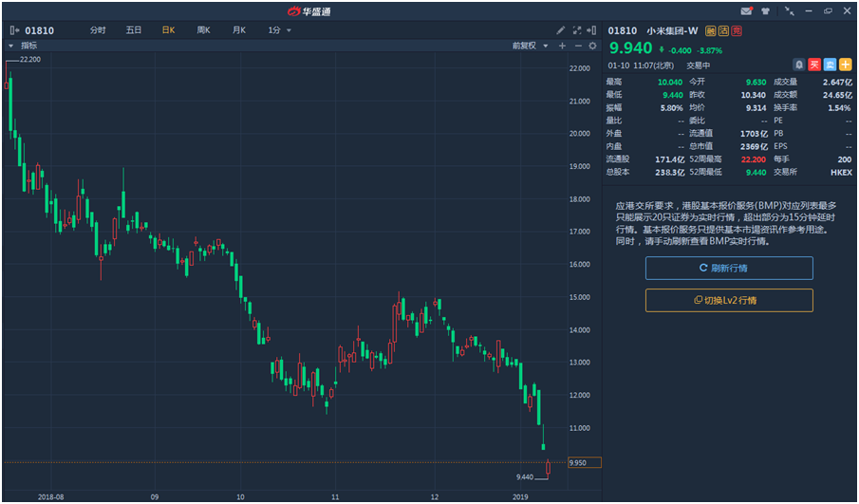Click the 切换Lv2行情 button
The width and height of the screenshot is (859, 504).
[729, 300]
